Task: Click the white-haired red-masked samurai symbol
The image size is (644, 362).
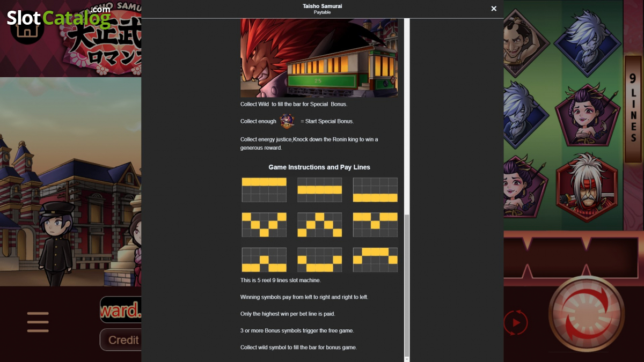Action: 587,187
